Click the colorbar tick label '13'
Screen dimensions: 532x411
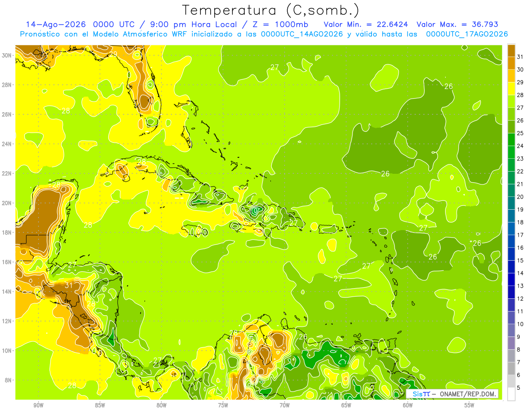[520, 286]
